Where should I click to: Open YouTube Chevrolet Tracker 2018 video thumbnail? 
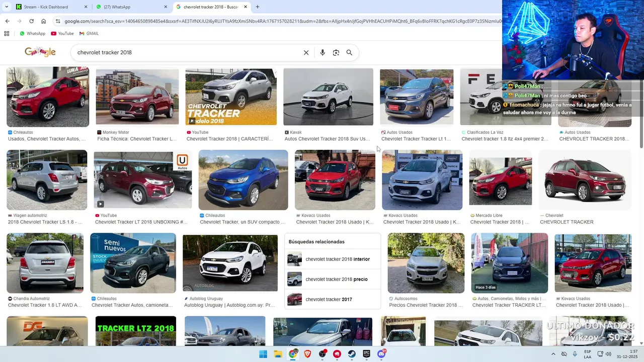click(x=231, y=97)
